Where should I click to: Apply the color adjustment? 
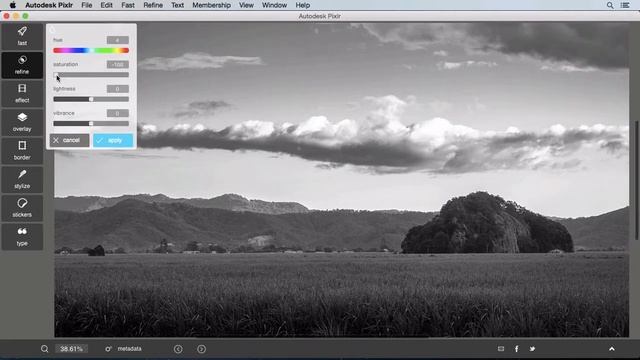pos(113,140)
